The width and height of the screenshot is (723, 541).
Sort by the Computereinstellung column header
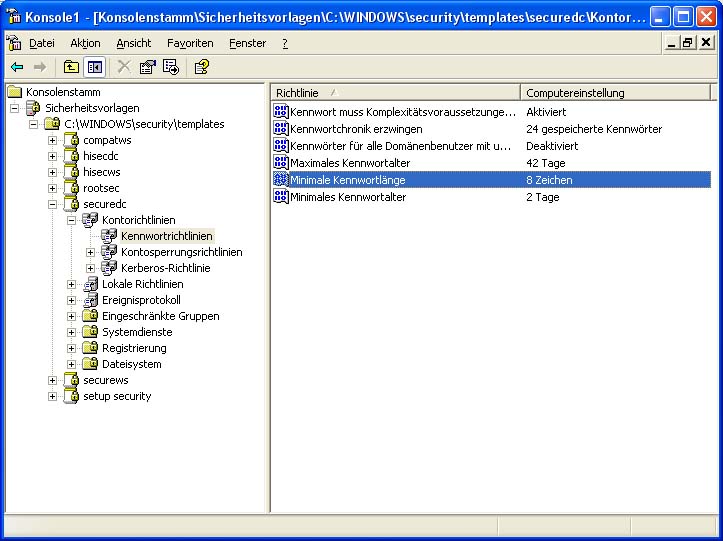(x=616, y=93)
